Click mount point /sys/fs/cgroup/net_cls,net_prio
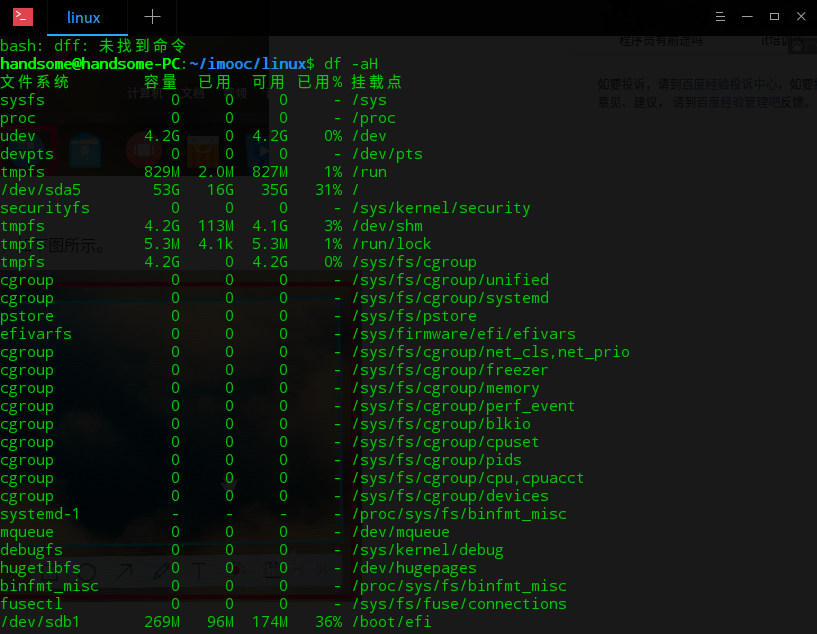The width and height of the screenshot is (817, 634). (x=491, y=352)
